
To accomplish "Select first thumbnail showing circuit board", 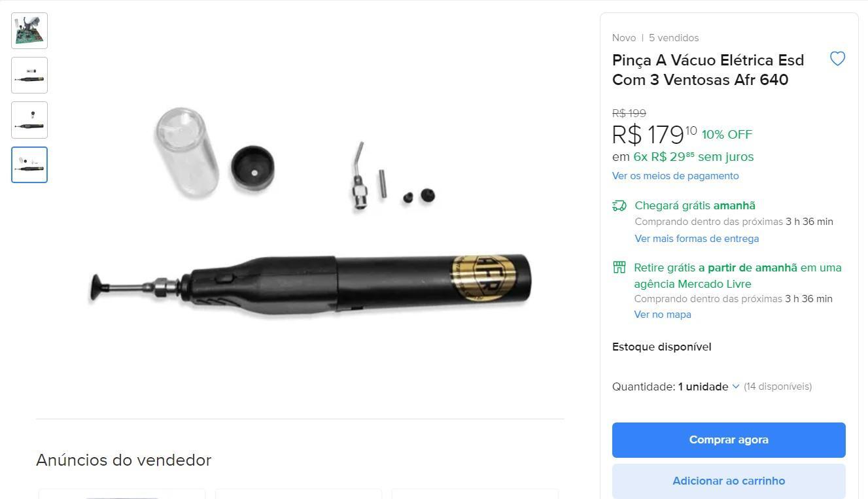I will (x=29, y=31).
